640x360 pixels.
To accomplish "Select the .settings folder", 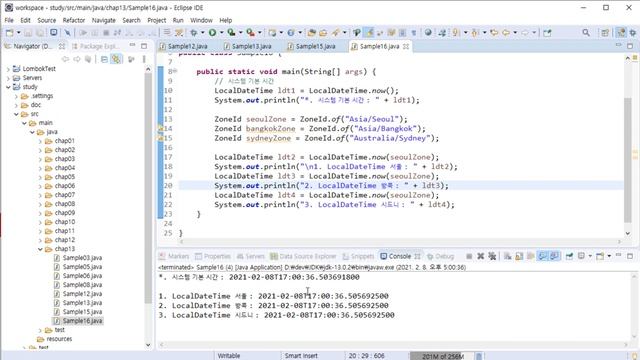I will tap(38, 96).
